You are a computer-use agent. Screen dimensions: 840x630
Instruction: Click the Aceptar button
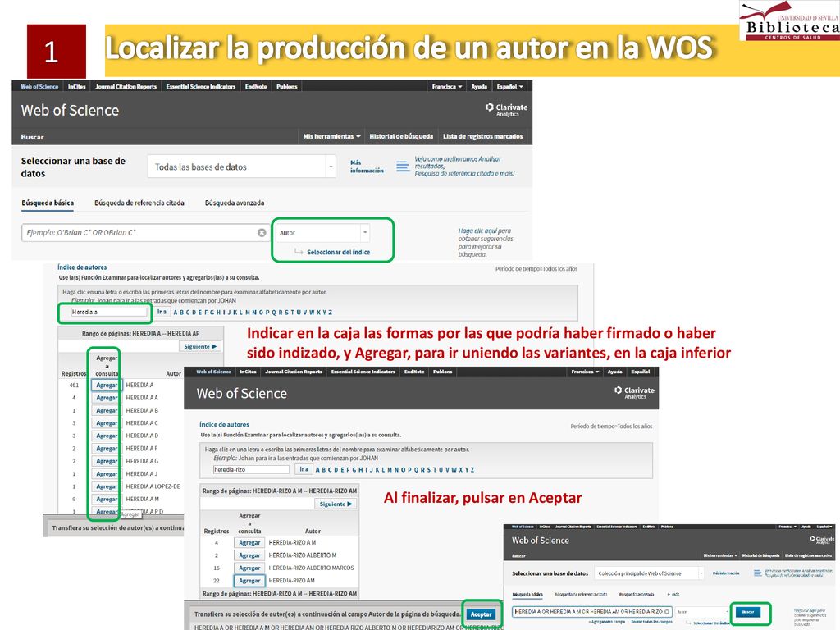tap(481, 614)
